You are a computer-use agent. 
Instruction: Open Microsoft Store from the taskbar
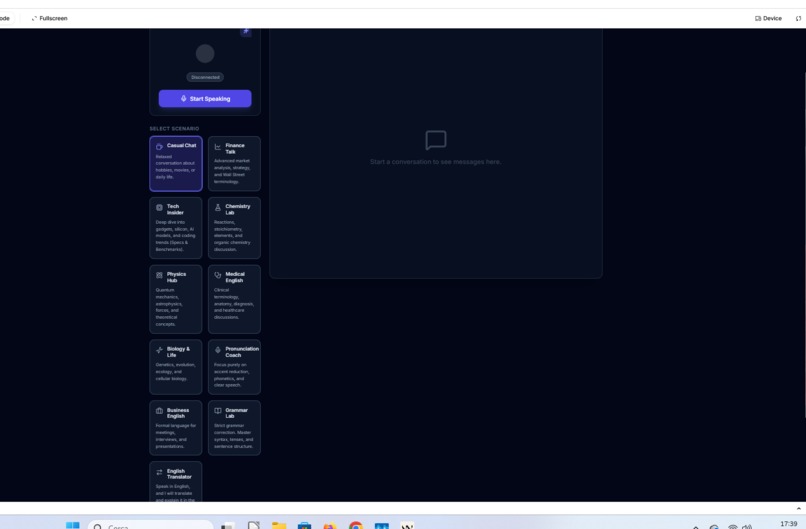click(x=304, y=526)
